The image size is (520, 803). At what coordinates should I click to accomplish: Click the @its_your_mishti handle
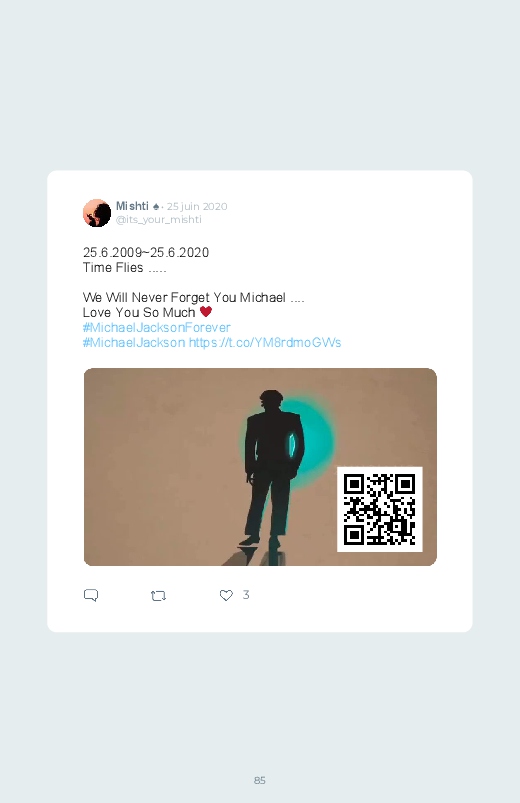(x=158, y=220)
